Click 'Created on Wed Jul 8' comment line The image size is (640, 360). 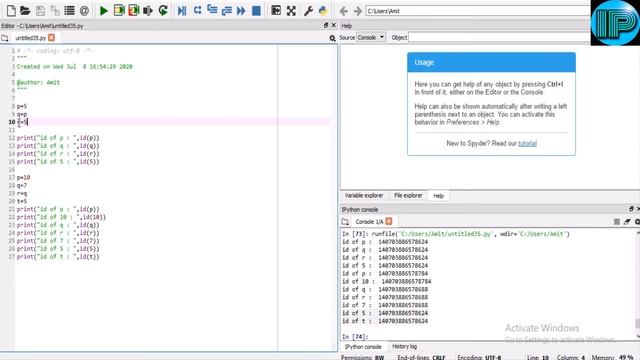(75, 67)
